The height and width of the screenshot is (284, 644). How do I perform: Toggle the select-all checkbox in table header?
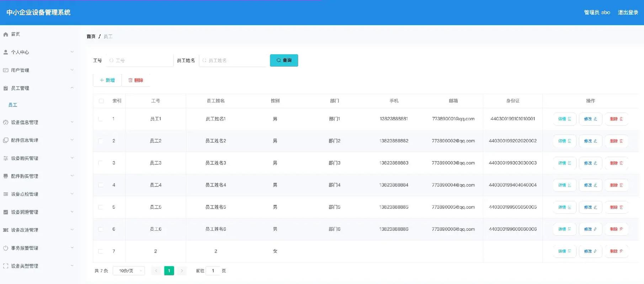click(101, 101)
